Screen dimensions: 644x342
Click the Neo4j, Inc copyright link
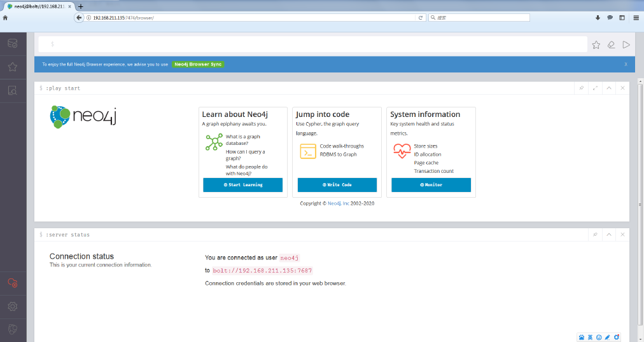click(x=339, y=203)
